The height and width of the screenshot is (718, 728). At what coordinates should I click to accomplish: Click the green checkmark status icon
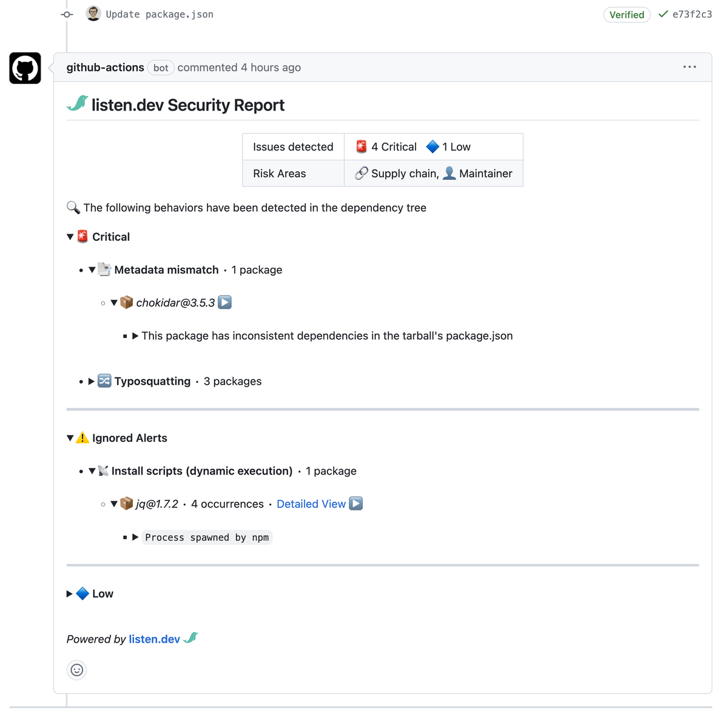(x=663, y=14)
